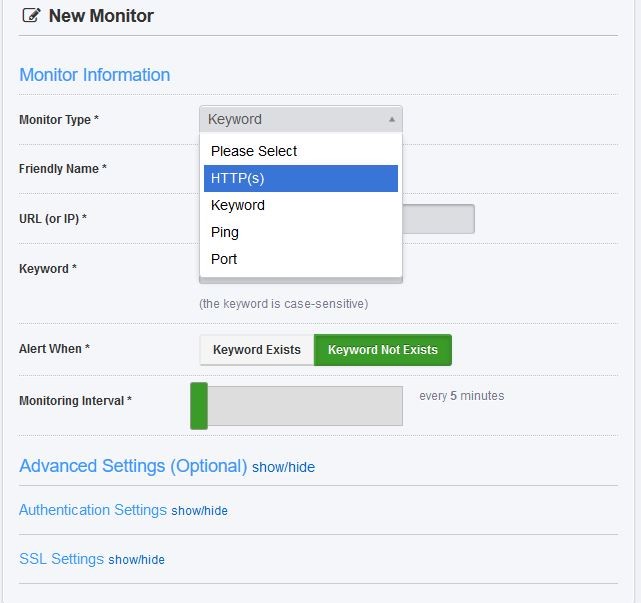This screenshot has height=603, width=641.
Task: Click the Authentication Settings heading
Action: [93, 510]
